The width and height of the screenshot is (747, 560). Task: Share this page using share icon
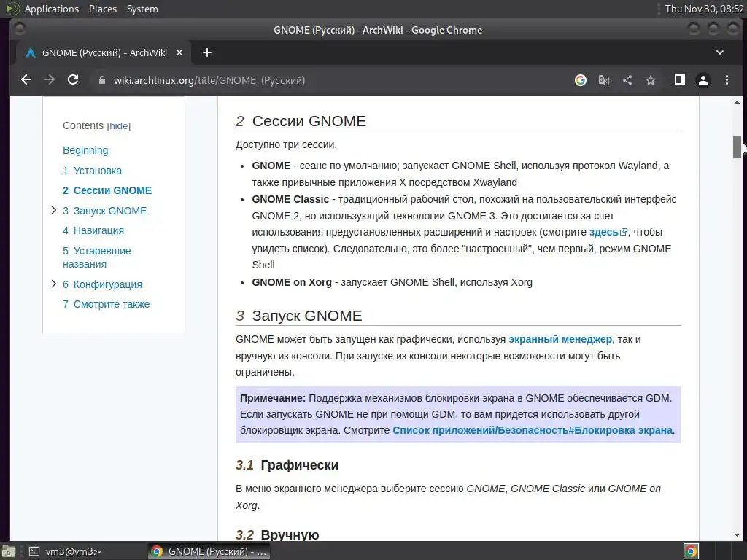627,80
